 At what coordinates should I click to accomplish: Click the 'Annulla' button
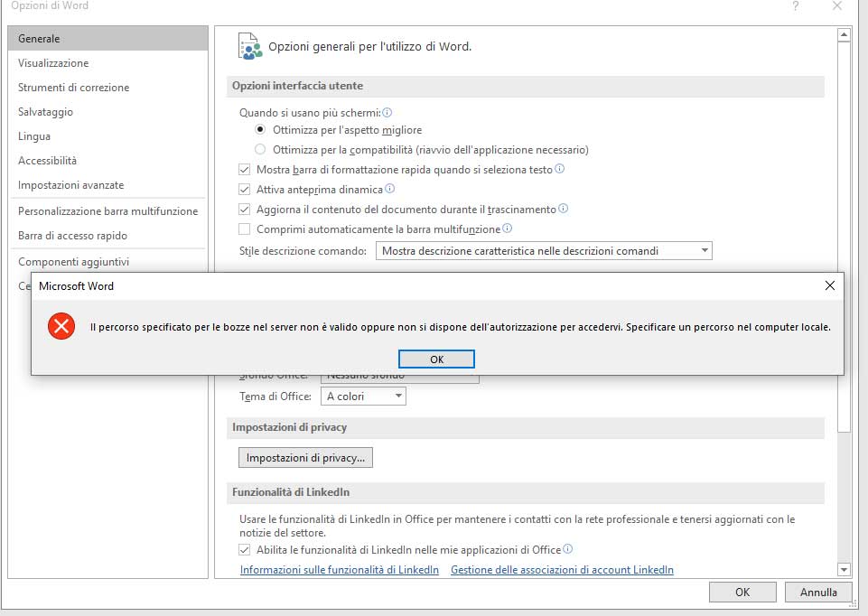pyautogui.click(x=818, y=592)
